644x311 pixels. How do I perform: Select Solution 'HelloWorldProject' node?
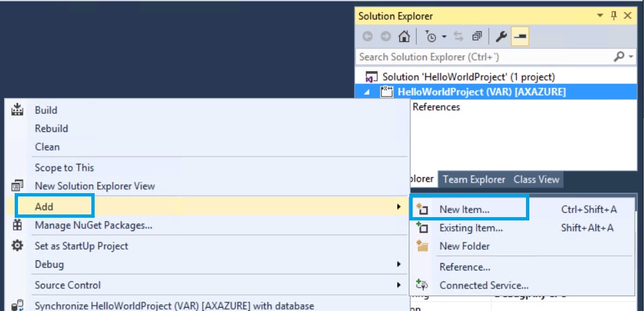469,77
